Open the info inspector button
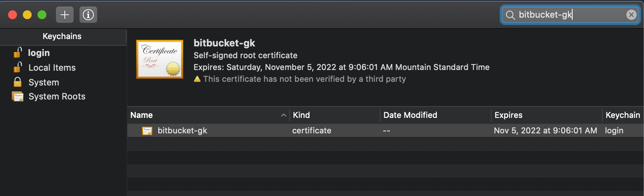 (88, 15)
